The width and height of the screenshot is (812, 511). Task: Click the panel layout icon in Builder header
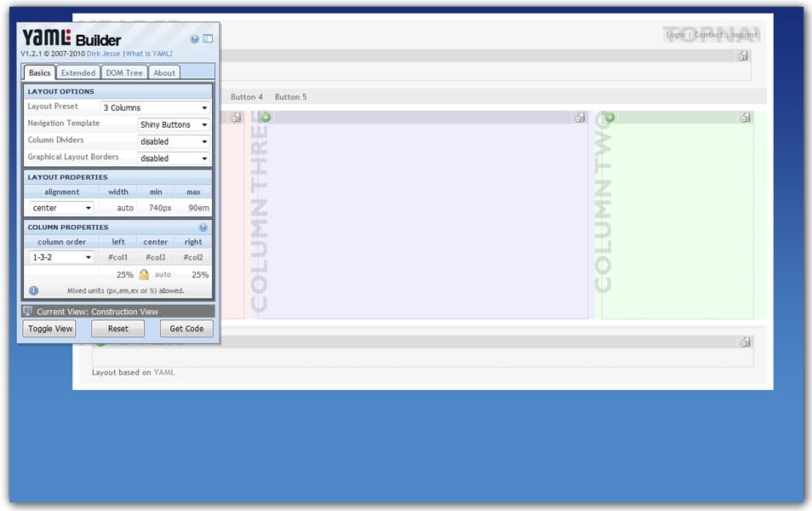tap(208, 39)
